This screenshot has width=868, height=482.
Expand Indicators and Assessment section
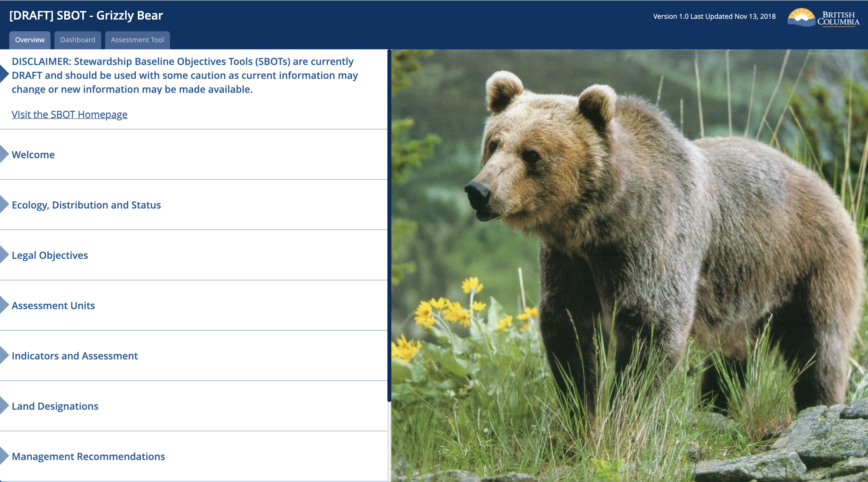(75, 356)
